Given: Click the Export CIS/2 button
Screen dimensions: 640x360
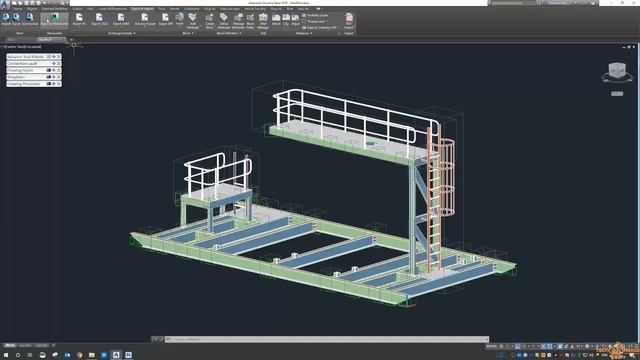Looking at the screenshot, I should pyautogui.click(x=100, y=19).
